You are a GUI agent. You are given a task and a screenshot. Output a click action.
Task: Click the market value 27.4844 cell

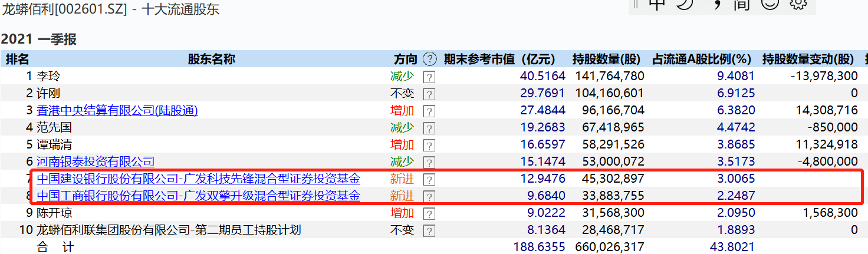[x=542, y=110]
